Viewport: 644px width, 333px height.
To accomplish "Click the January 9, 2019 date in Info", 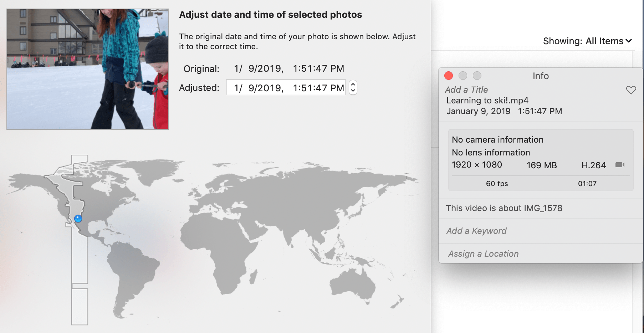I will (x=478, y=111).
